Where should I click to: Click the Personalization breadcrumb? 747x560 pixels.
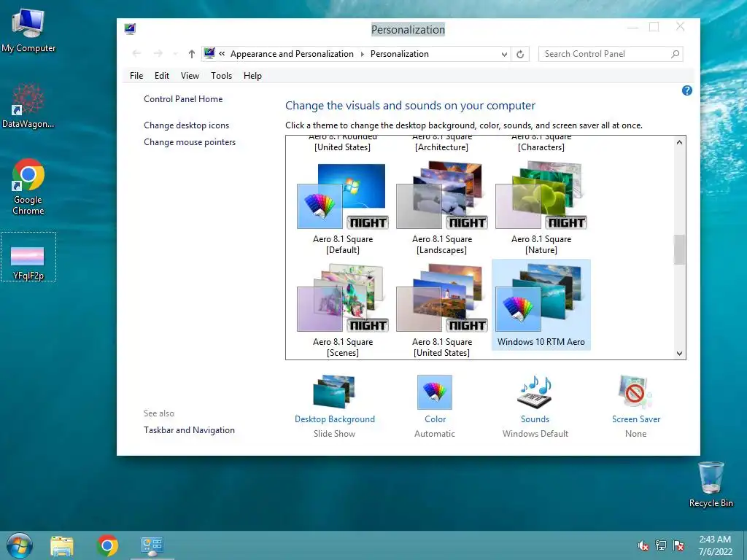pyautogui.click(x=400, y=54)
